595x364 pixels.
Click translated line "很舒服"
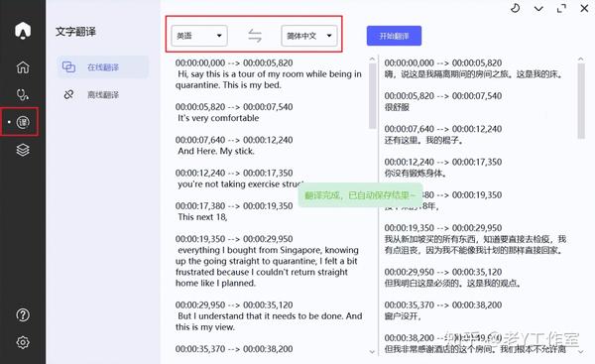(397, 107)
